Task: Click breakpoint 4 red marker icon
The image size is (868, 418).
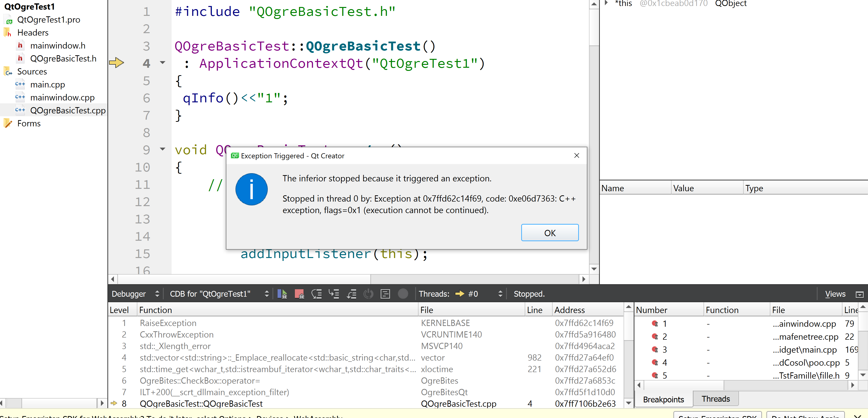Action: click(655, 363)
